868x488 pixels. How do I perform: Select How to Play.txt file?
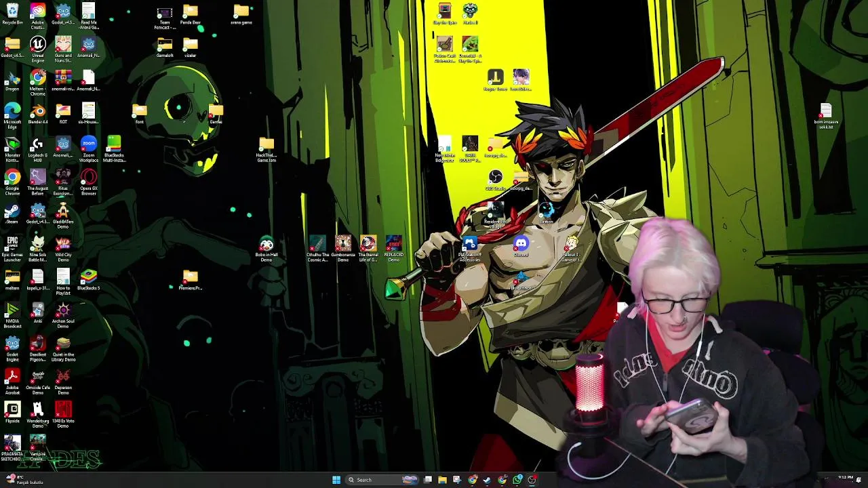(63, 282)
